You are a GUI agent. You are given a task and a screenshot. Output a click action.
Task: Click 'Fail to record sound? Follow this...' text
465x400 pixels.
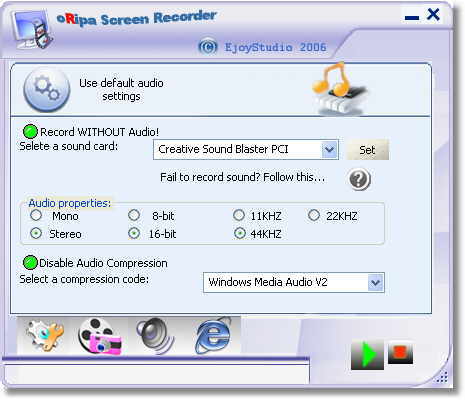click(x=242, y=177)
